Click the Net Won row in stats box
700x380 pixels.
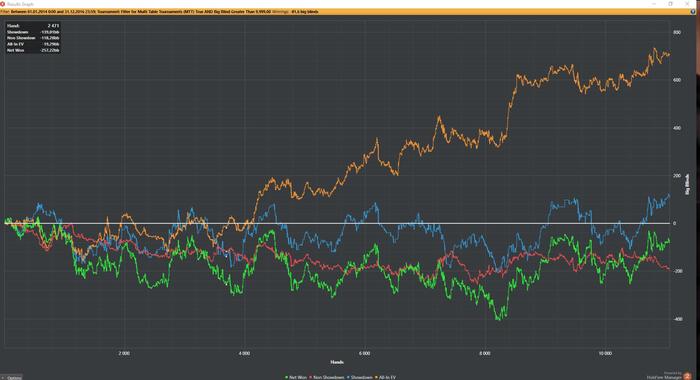(x=33, y=50)
